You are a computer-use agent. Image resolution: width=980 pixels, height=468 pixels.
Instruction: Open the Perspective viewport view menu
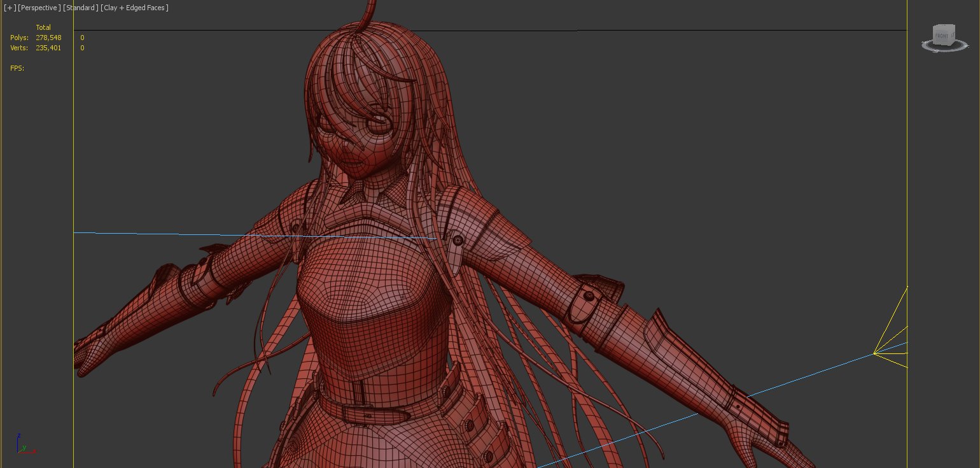tap(40, 8)
